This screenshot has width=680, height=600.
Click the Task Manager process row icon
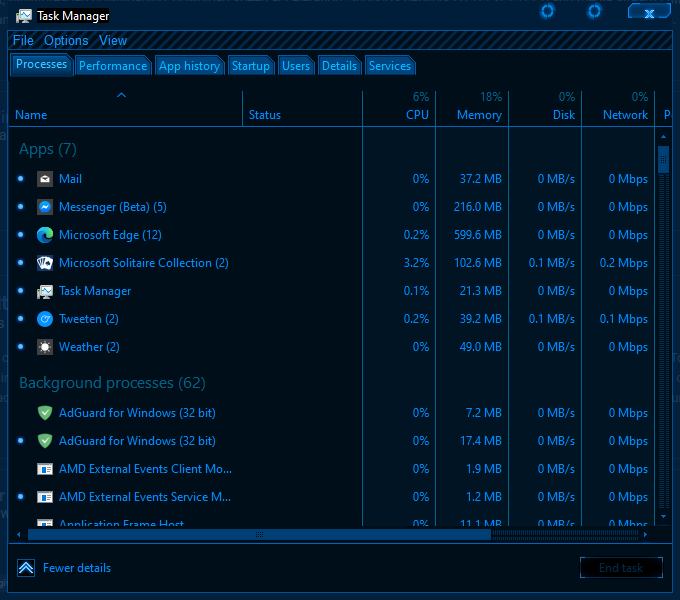tap(45, 291)
